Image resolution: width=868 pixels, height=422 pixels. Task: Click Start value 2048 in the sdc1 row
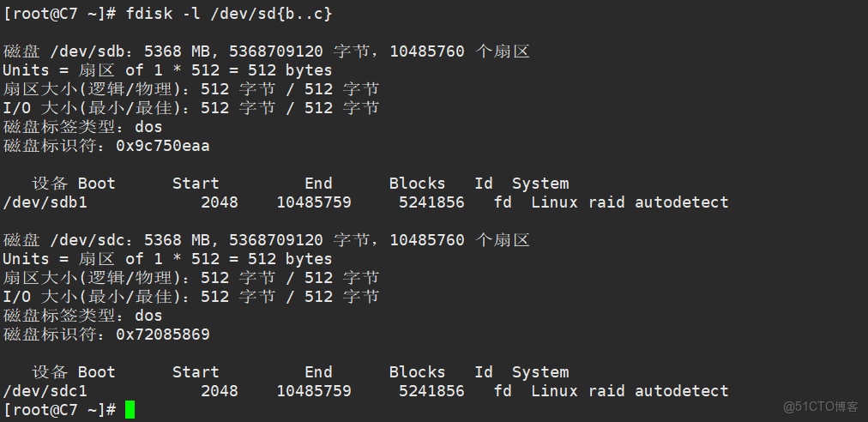[x=219, y=391]
